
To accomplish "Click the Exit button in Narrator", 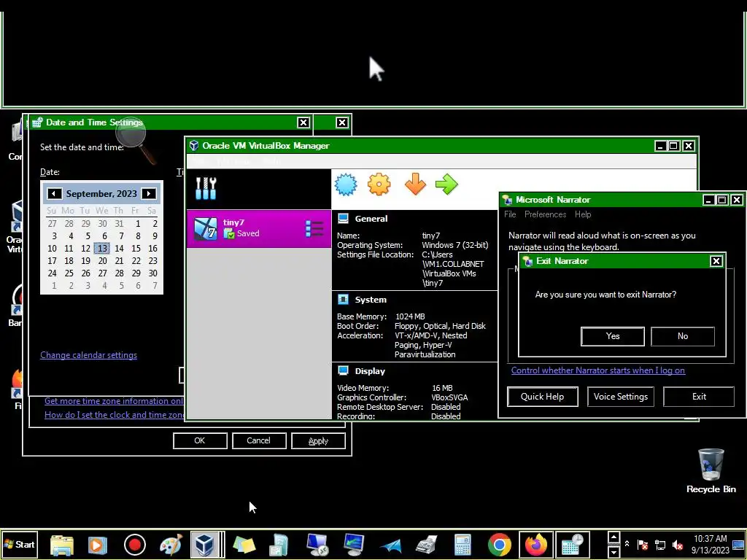I will 699,397.
